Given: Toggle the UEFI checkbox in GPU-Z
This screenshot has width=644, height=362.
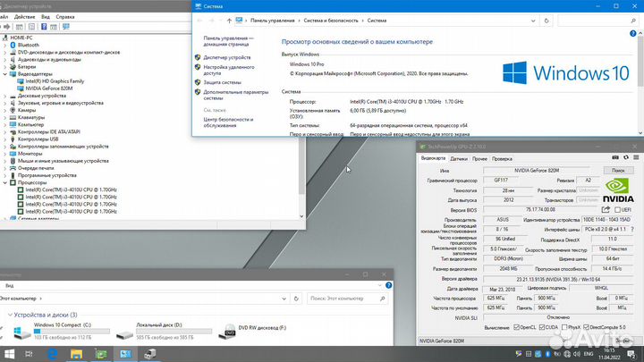Looking at the screenshot, I should point(617,210).
